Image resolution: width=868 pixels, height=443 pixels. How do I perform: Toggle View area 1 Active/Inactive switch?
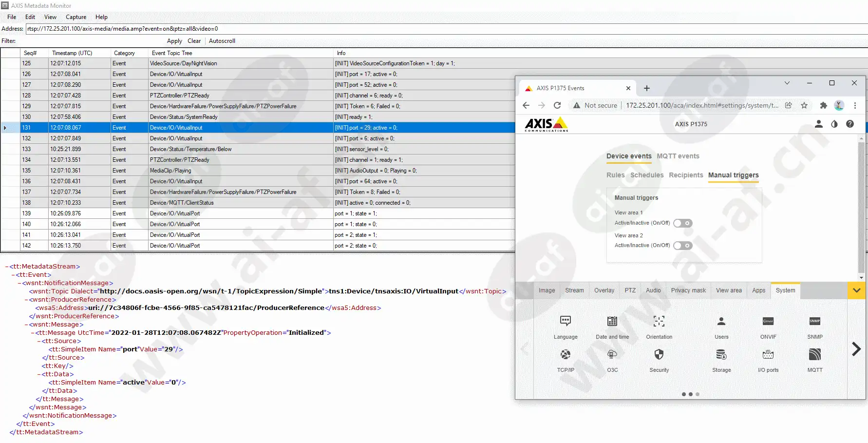click(683, 223)
